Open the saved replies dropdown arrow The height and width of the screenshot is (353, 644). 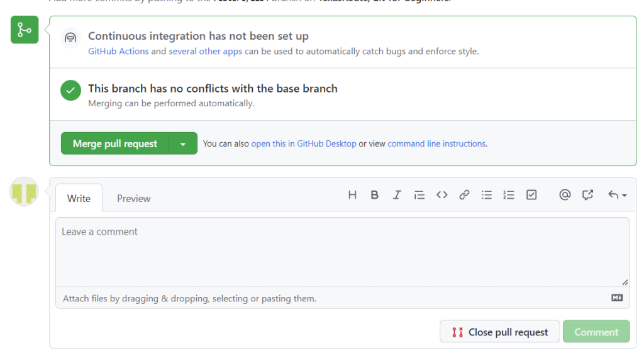[x=618, y=195]
